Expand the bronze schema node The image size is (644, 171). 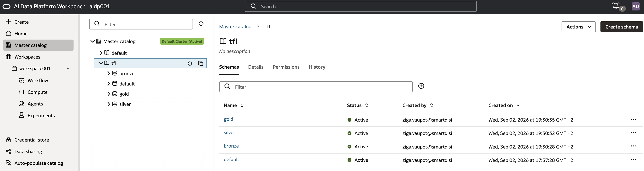(x=109, y=73)
